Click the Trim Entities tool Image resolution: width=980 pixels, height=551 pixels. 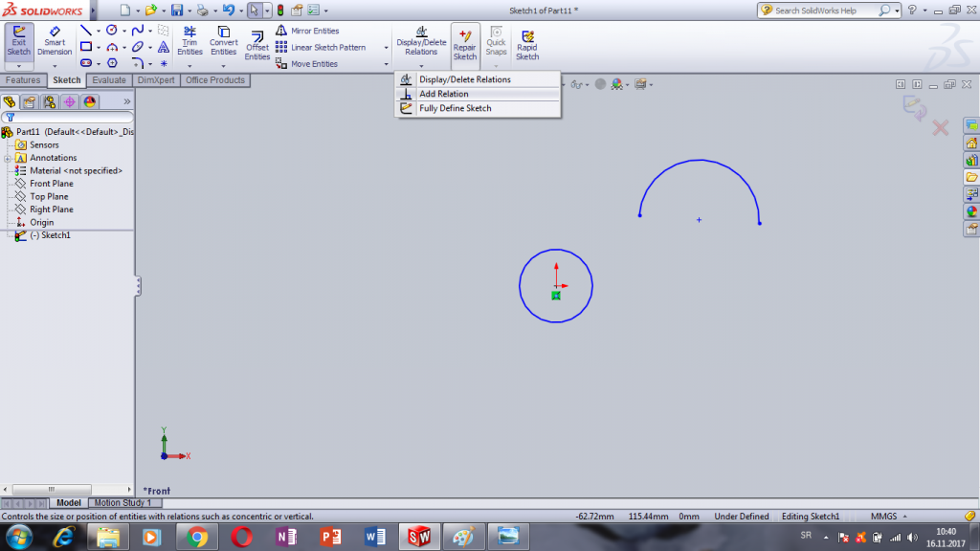tap(189, 41)
